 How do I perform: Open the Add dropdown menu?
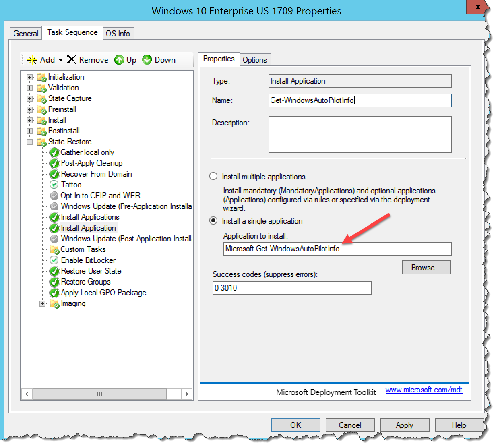point(60,60)
